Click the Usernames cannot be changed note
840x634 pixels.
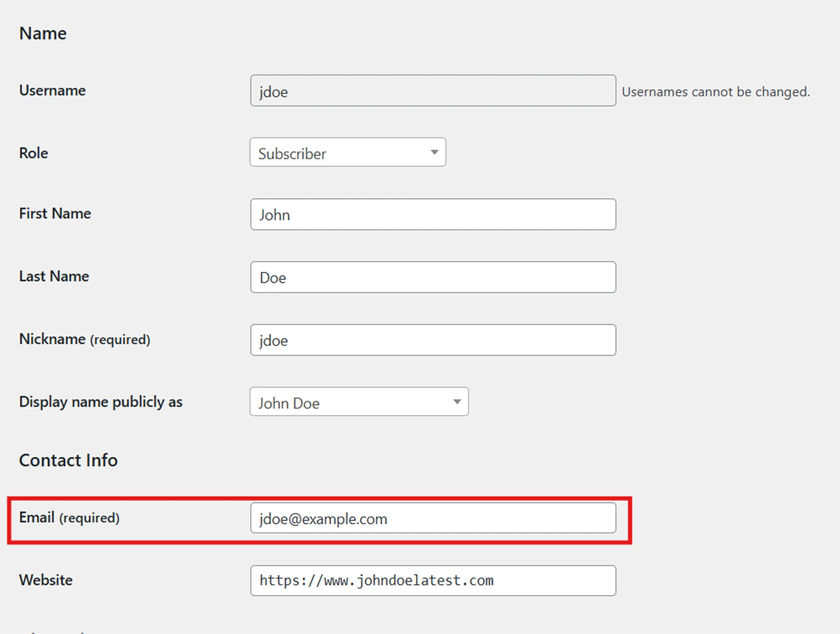(716, 92)
